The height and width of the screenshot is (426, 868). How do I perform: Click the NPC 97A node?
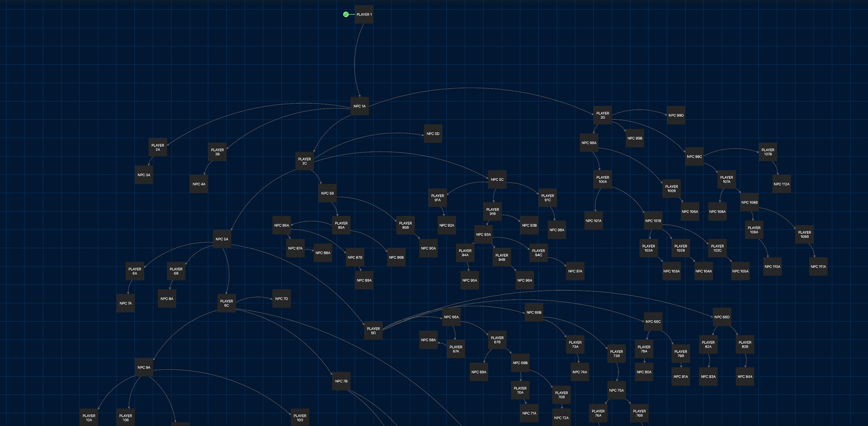(x=575, y=271)
